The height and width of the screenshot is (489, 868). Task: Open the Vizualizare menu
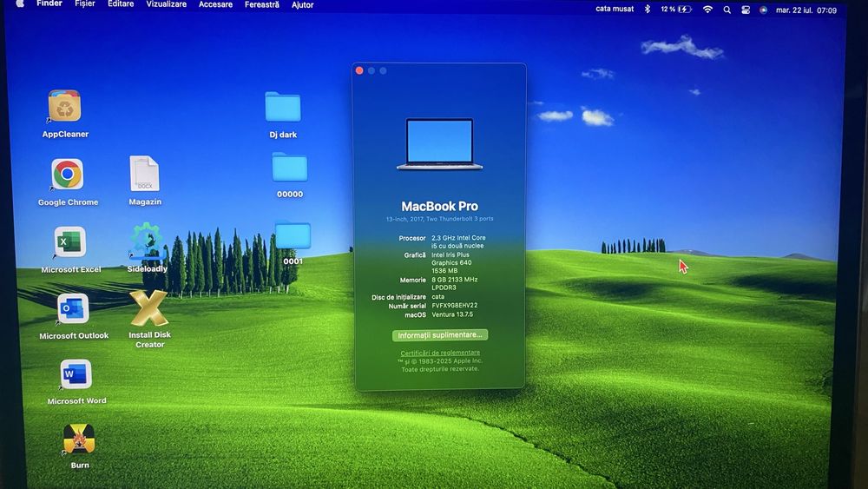166,3
